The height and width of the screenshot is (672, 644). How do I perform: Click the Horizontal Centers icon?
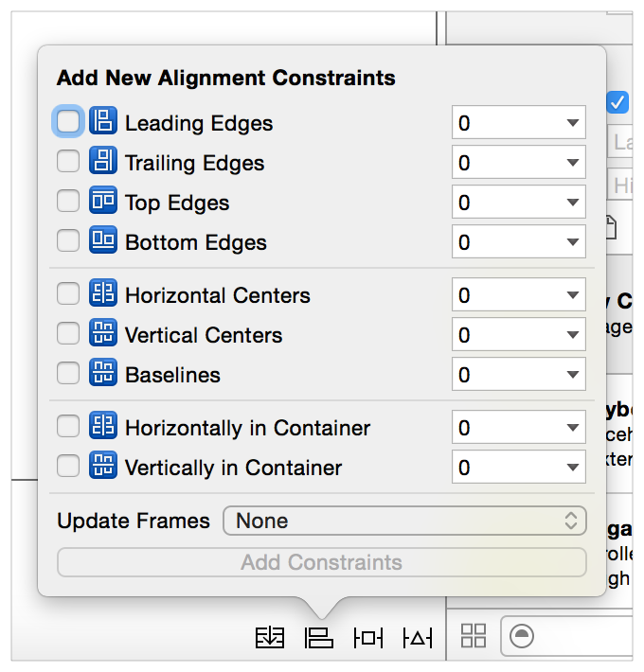(x=103, y=292)
